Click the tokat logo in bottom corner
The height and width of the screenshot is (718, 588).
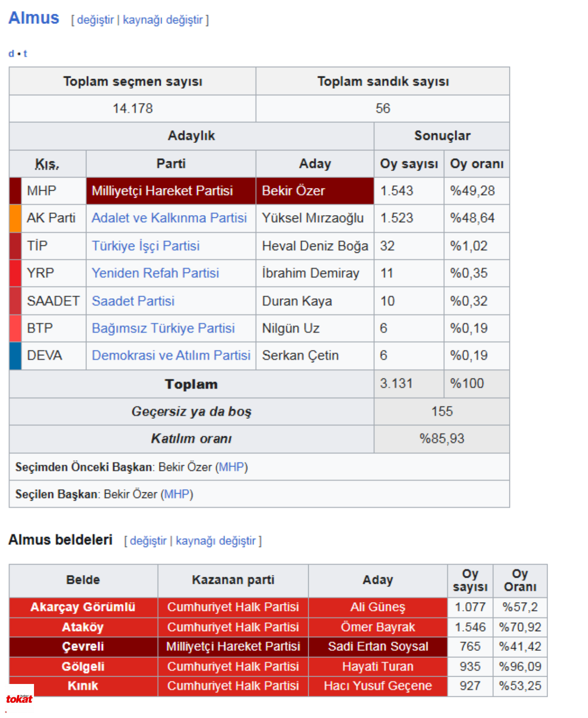tap(19, 698)
